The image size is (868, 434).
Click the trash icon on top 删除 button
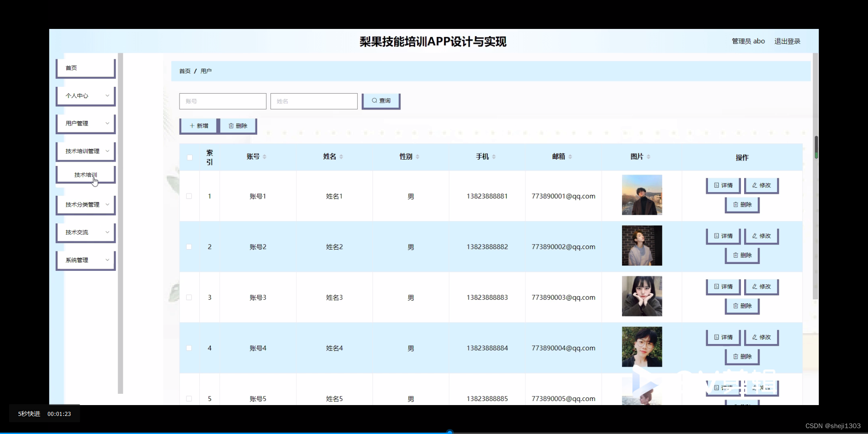coord(231,125)
